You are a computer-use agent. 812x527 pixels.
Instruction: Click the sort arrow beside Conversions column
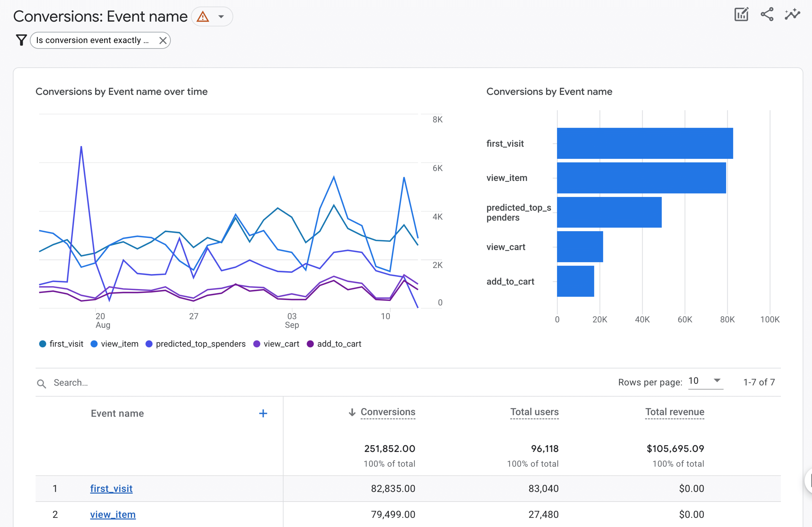coord(352,413)
